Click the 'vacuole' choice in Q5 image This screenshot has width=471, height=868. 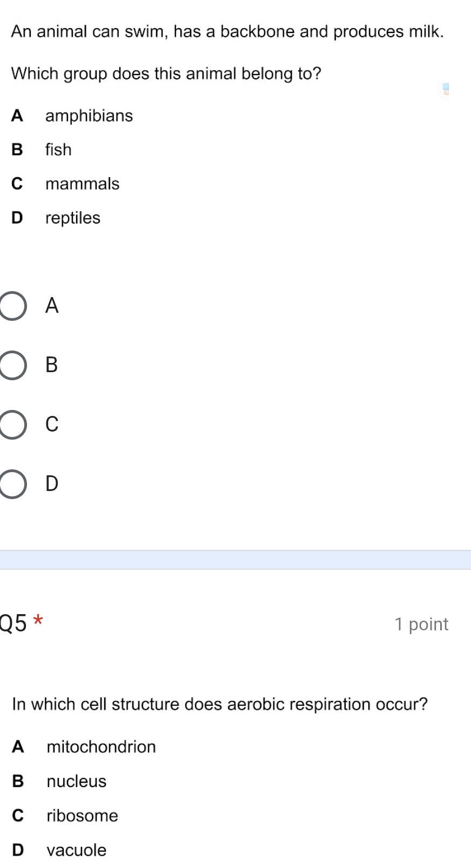pyautogui.click(x=77, y=850)
